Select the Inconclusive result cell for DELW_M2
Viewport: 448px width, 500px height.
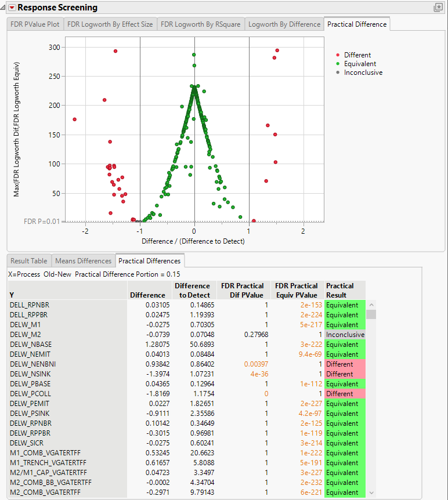point(345,335)
